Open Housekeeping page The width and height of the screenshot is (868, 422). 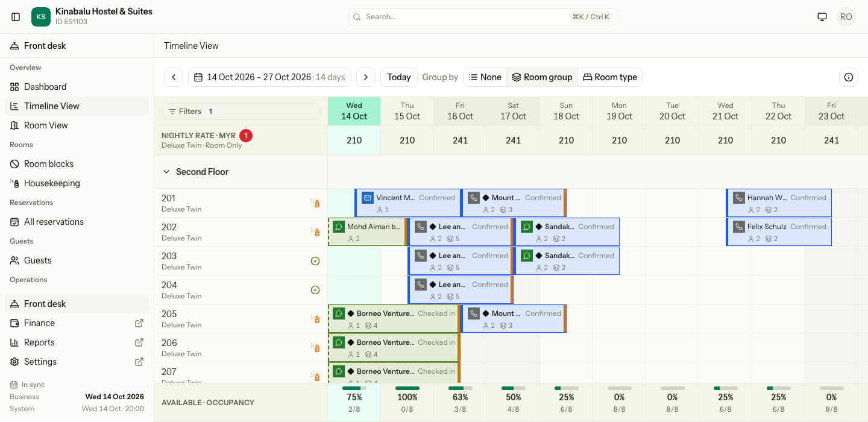pos(77,183)
